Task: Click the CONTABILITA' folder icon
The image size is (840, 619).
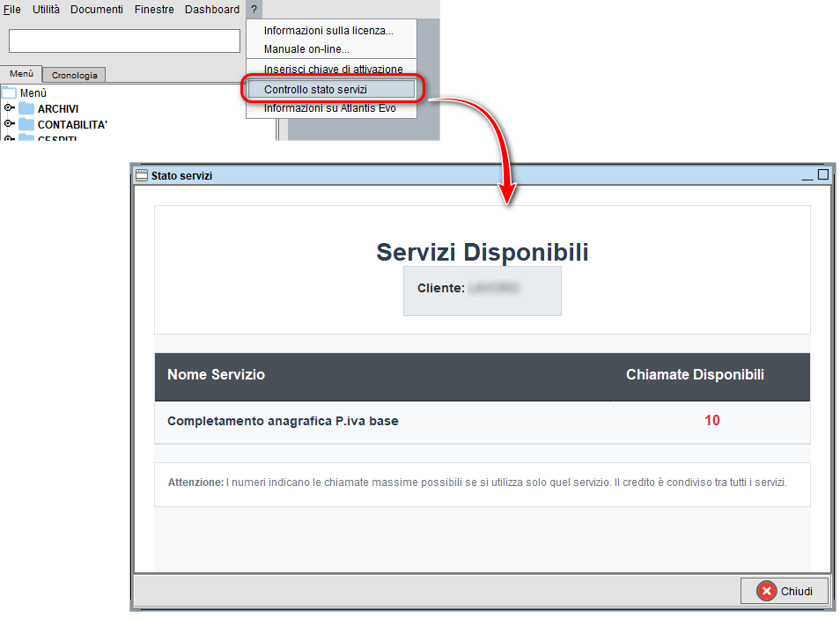Action: click(x=26, y=124)
